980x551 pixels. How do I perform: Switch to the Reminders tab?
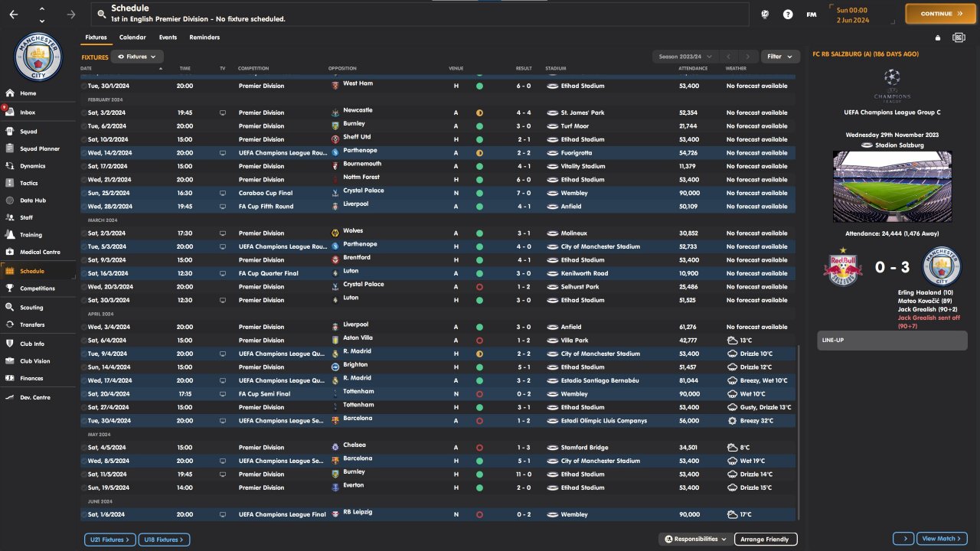point(204,37)
